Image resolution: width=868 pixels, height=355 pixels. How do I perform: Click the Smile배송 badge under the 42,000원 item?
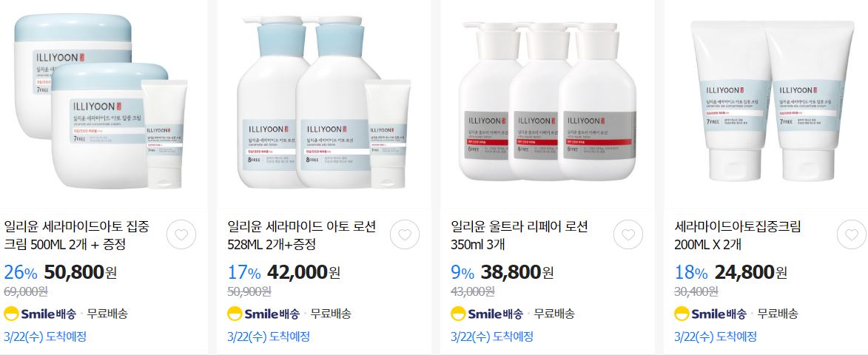coord(263,314)
